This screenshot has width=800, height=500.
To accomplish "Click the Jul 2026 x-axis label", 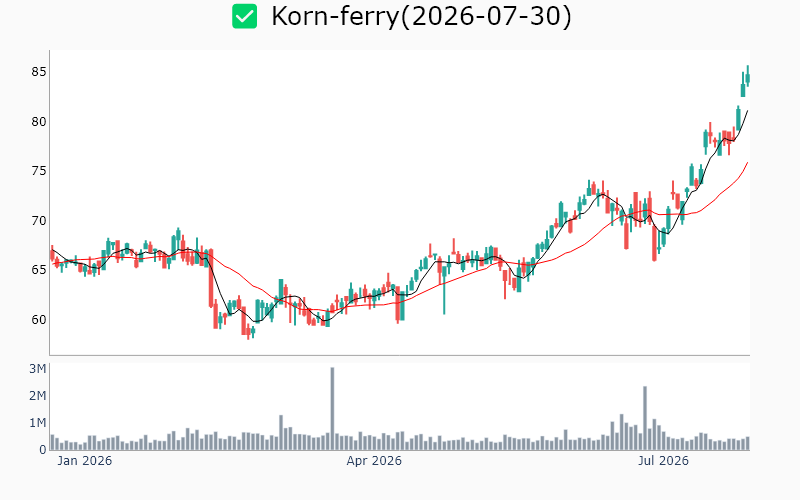I will (663, 461).
